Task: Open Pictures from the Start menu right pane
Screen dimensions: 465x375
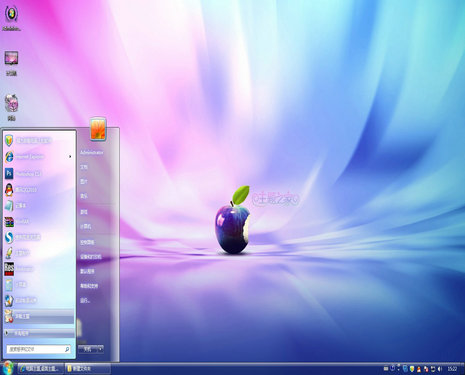Action: [x=84, y=182]
